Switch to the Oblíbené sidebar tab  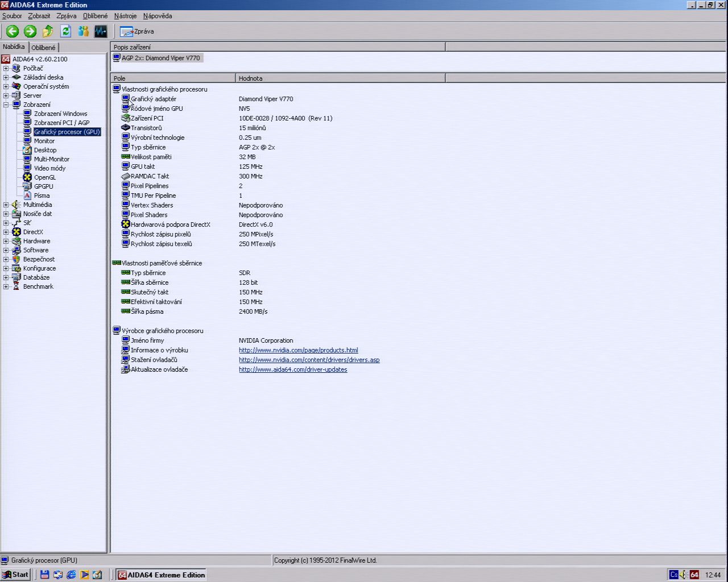click(43, 48)
